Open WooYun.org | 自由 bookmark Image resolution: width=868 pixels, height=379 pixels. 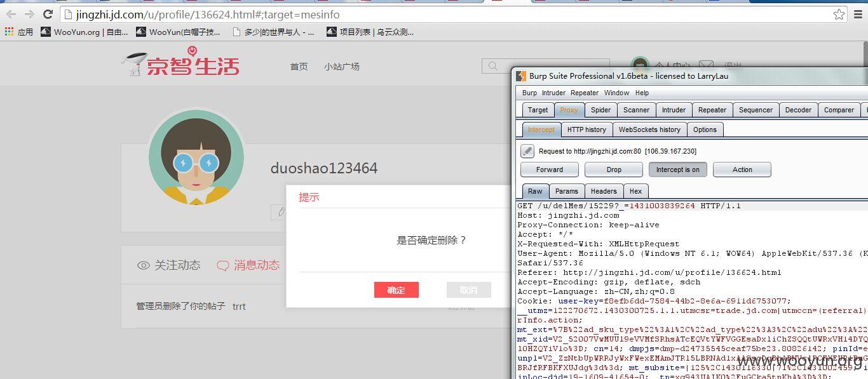point(85,32)
